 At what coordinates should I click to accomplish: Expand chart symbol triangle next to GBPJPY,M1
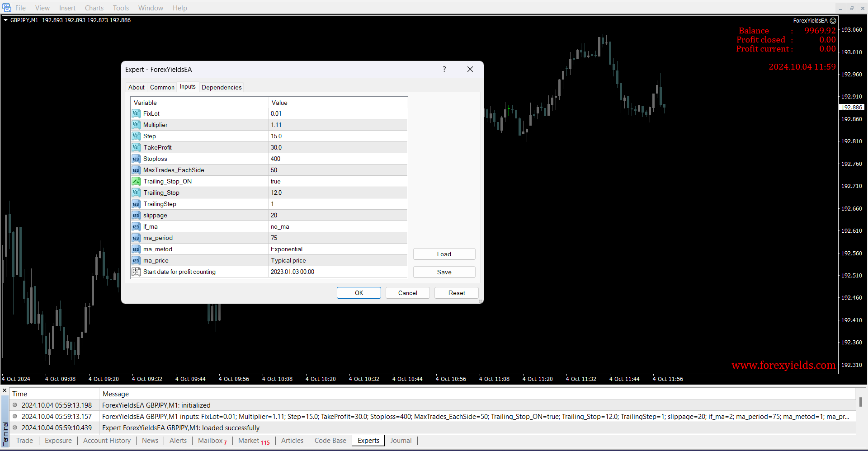(x=6, y=20)
